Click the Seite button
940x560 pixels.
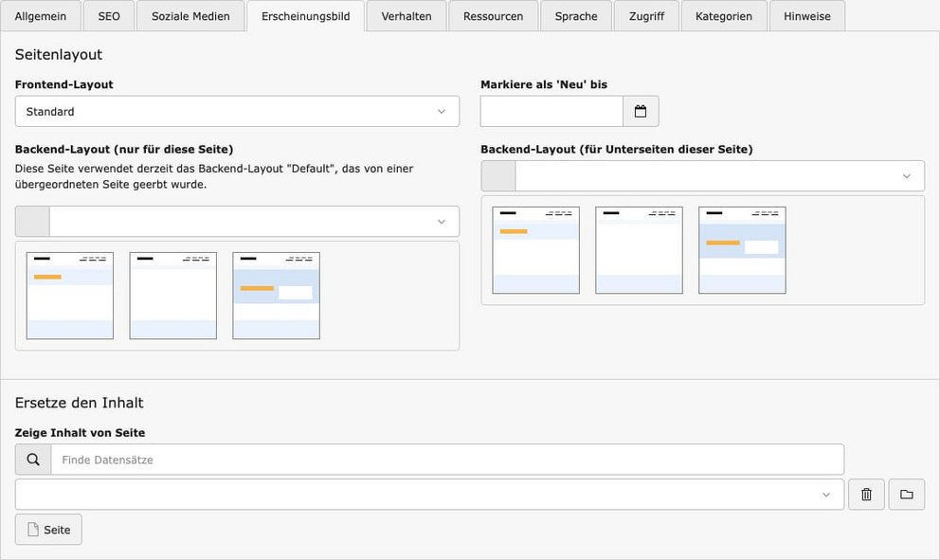[48, 530]
